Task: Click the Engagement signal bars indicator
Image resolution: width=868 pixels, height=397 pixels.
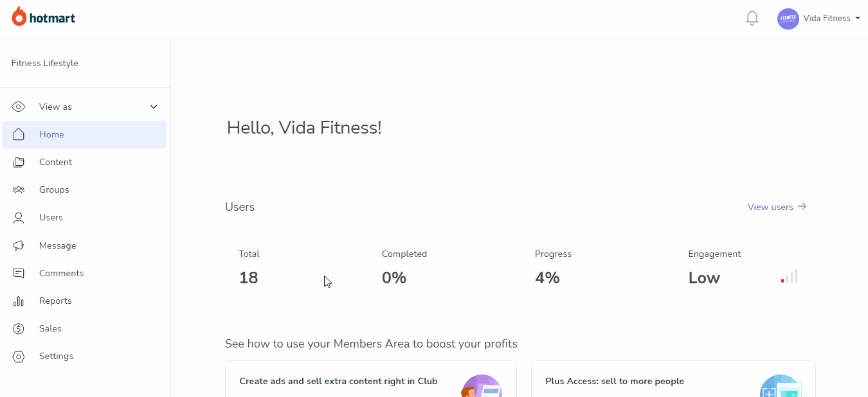Action: tap(789, 276)
